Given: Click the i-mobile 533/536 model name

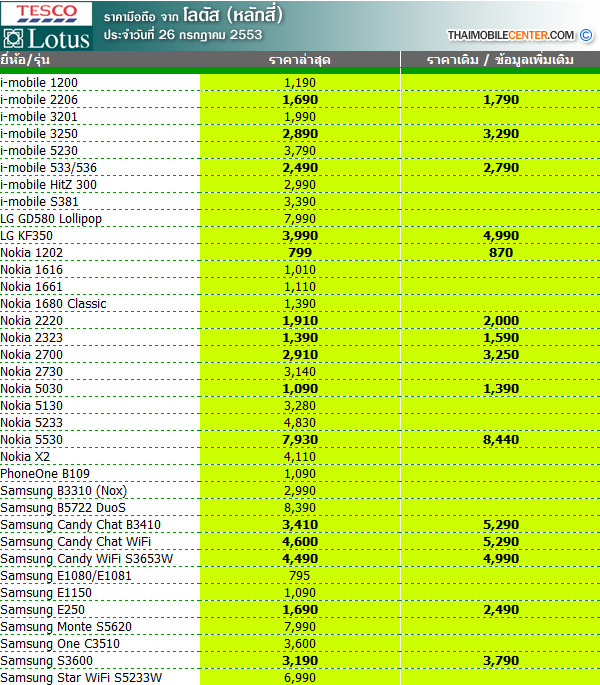Looking at the screenshot, I should tap(49, 168).
